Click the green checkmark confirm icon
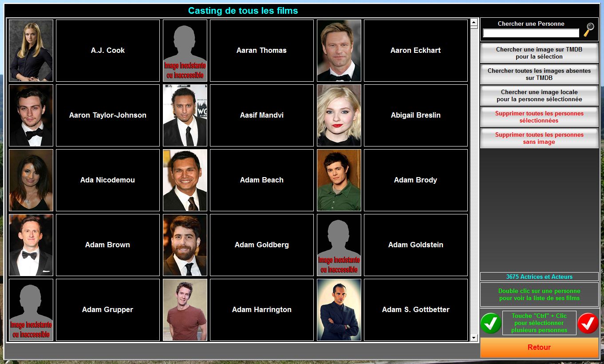The width and height of the screenshot is (604, 364). pos(490,323)
